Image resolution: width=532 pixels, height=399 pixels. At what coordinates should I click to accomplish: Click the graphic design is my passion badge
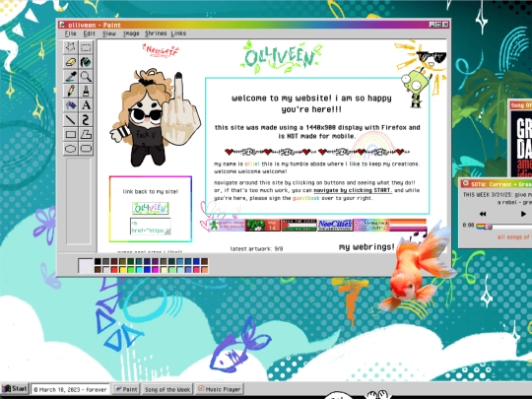tap(227, 225)
